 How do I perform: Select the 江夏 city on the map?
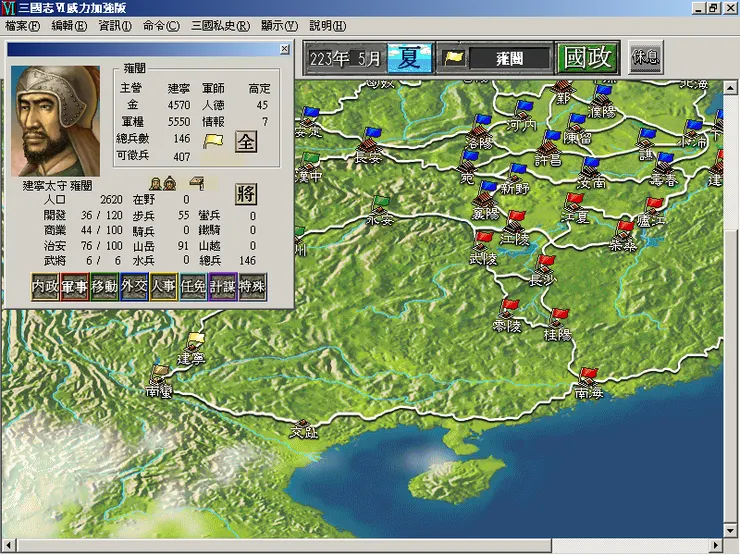[x=574, y=208]
